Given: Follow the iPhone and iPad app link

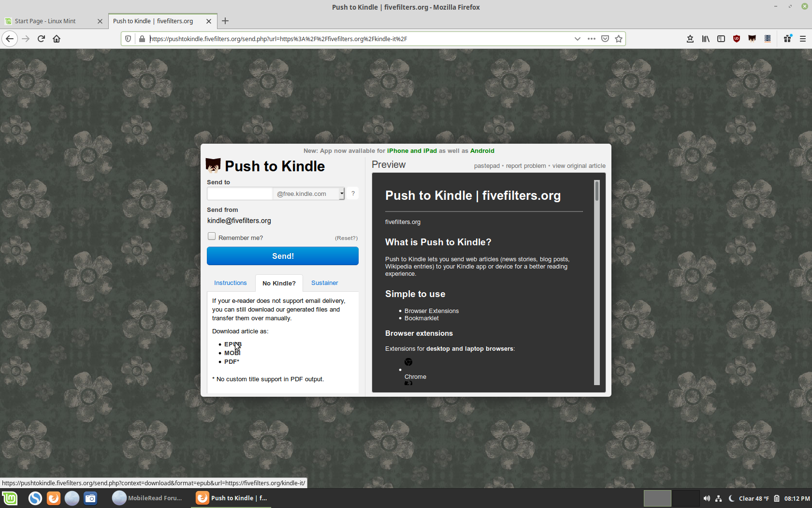Looking at the screenshot, I should tap(412, 151).
